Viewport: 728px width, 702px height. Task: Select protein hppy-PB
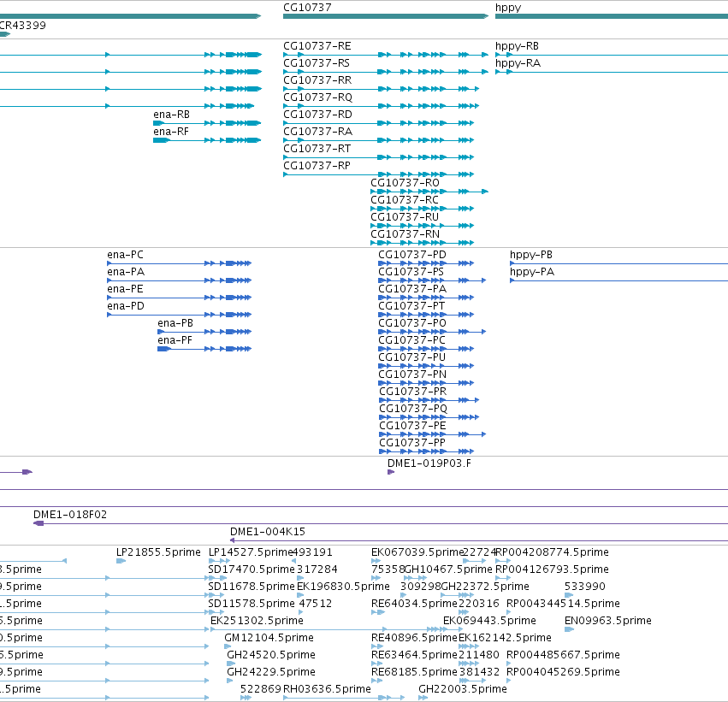pyautogui.click(x=531, y=255)
